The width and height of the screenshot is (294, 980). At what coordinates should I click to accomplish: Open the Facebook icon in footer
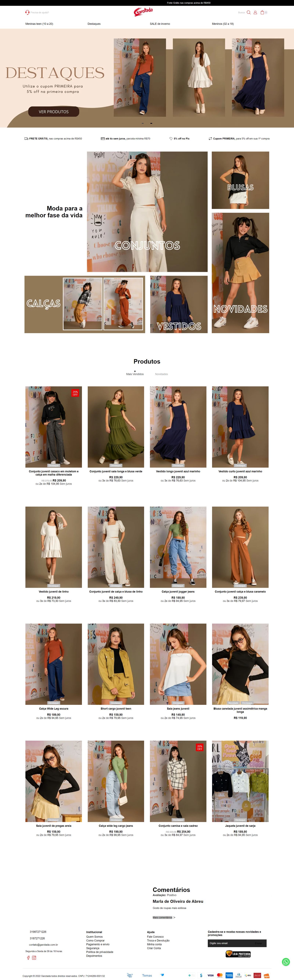[28, 958]
